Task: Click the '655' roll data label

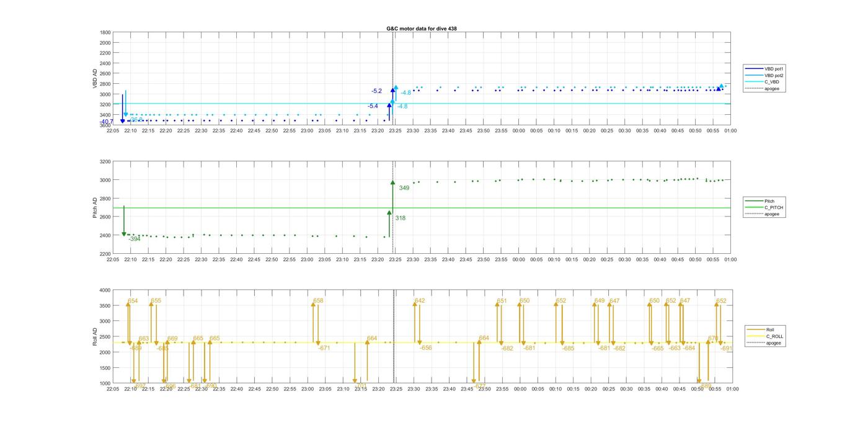Action: tap(156, 301)
